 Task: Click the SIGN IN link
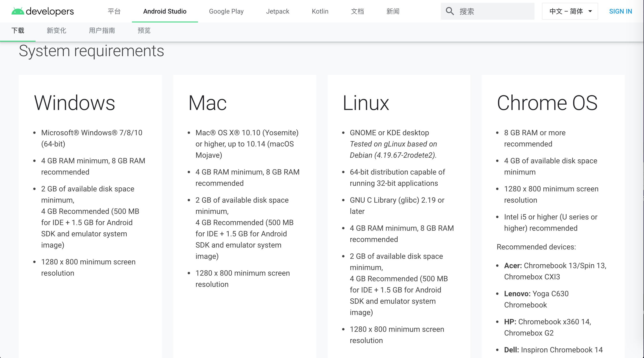click(x=621, y=11)
